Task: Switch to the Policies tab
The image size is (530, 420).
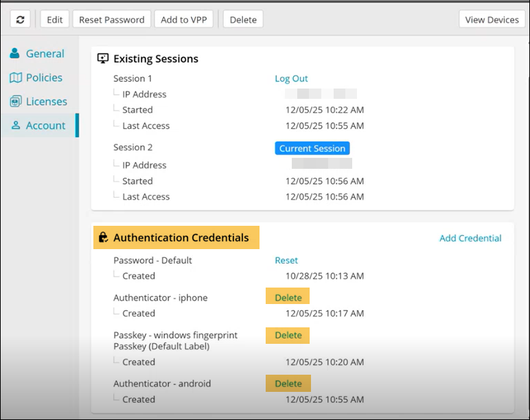Action: (x=44, y=78)
